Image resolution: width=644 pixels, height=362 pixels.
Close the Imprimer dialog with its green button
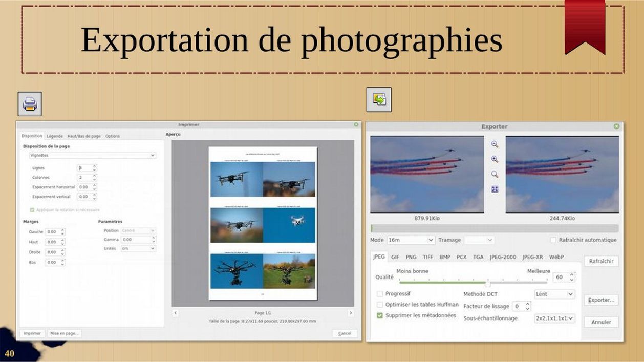coord(356,124)
